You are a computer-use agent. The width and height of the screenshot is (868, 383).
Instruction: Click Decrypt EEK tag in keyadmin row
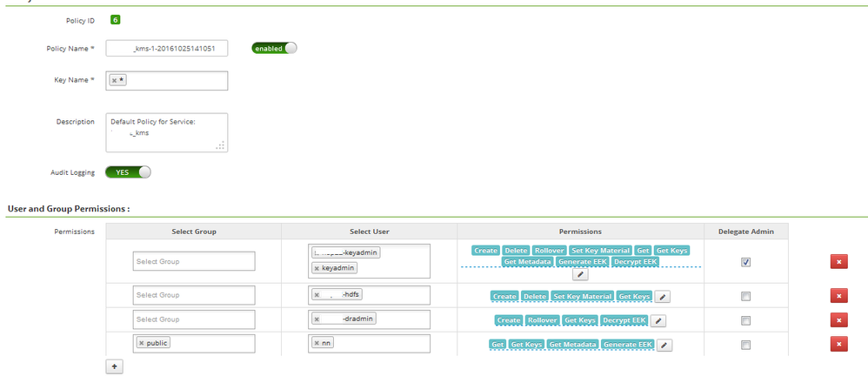click(x=636, y=261)
